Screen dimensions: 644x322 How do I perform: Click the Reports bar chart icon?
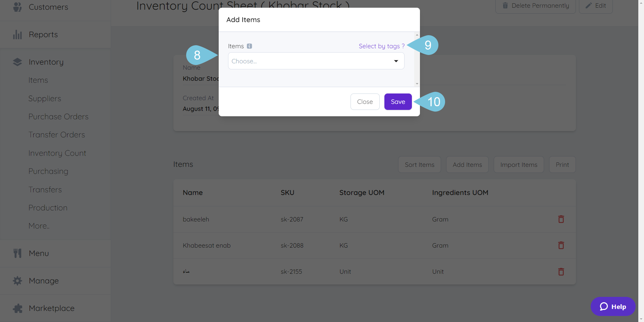(17, 35)
